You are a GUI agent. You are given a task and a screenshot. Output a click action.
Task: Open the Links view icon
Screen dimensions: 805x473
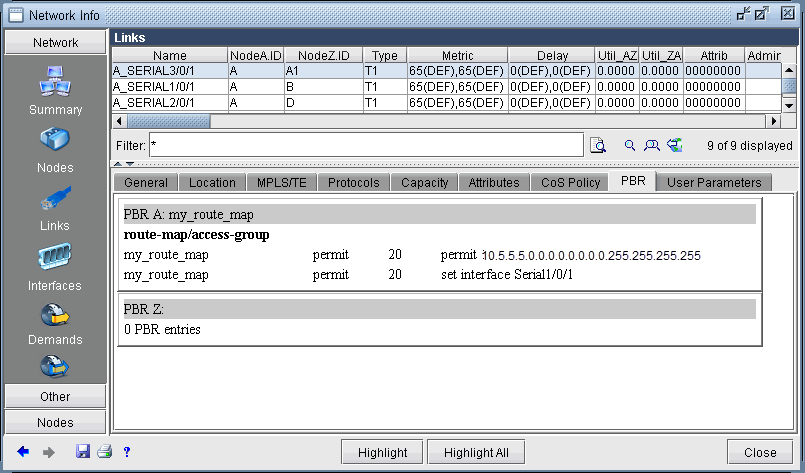[55, 199]
